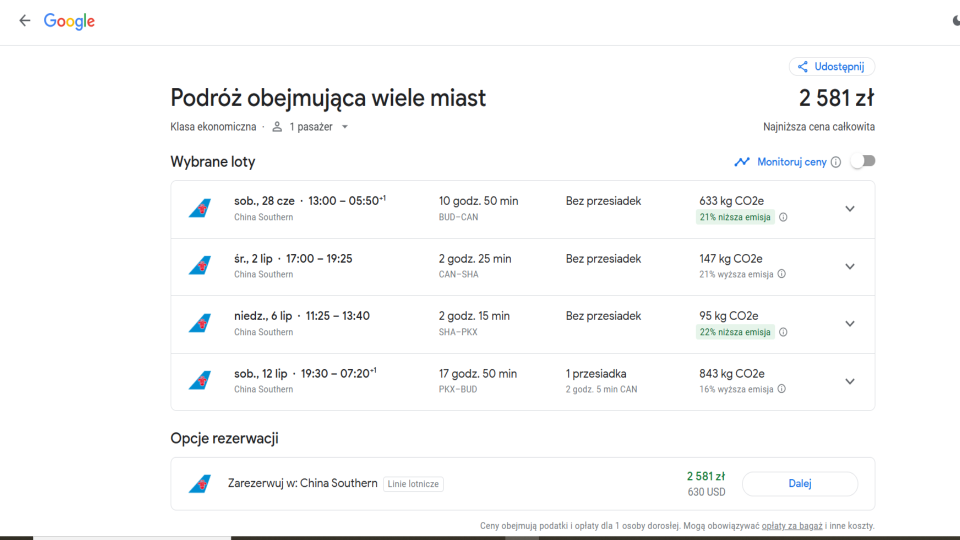The height and width of the screenshot is (540, 960).
Task: Click the 630 USD price text
Action: point(706,492)
